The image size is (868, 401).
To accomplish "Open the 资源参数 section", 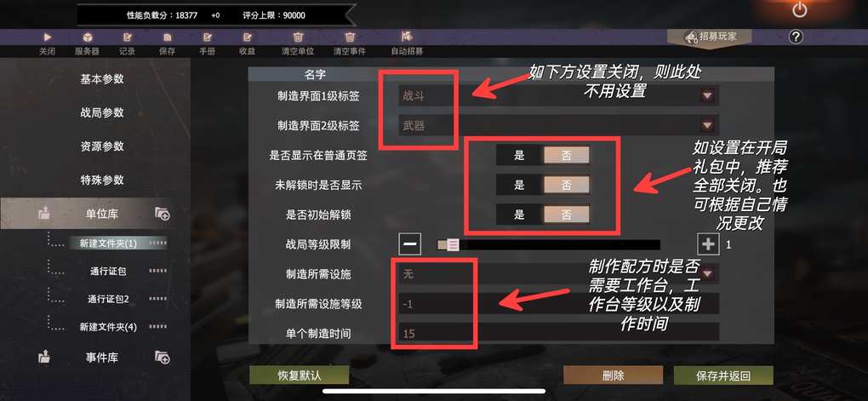I will click(x=102, y=146).
